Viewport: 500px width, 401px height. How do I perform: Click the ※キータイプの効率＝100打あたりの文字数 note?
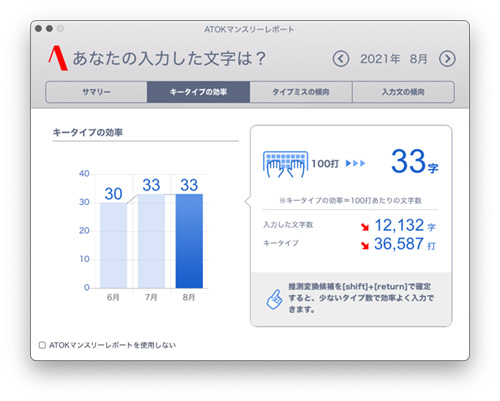[x=350, y=201]
